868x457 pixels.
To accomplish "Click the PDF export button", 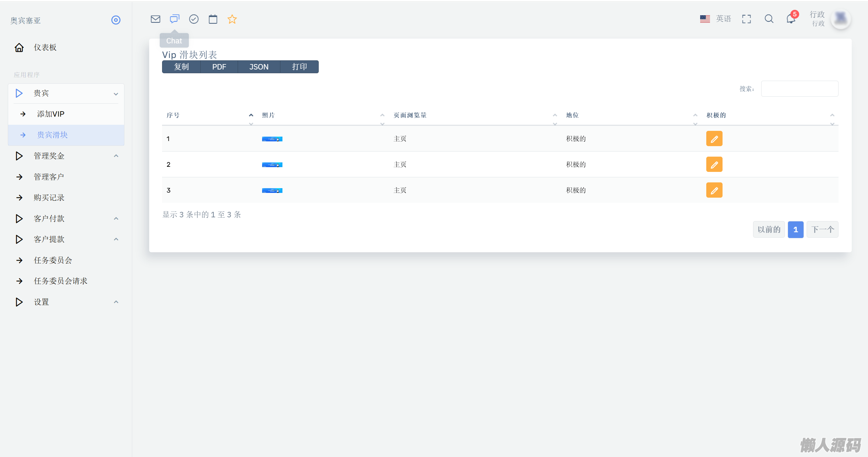I will point(219,67).
